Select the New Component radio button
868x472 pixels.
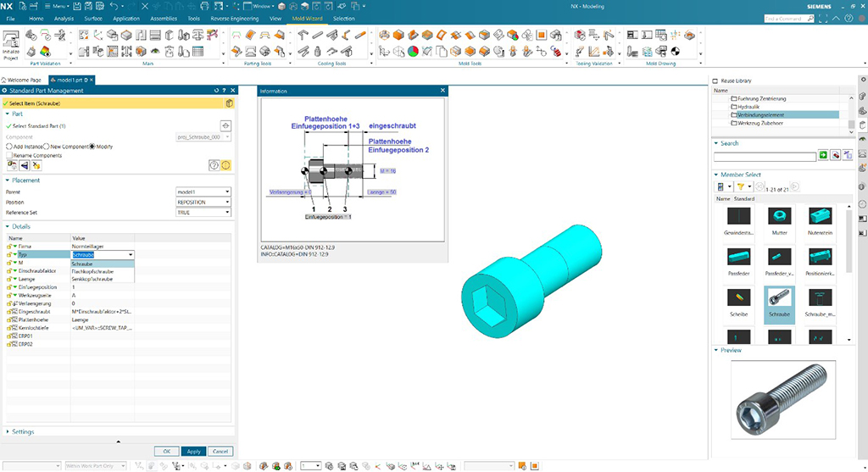(x=47, y=147)
